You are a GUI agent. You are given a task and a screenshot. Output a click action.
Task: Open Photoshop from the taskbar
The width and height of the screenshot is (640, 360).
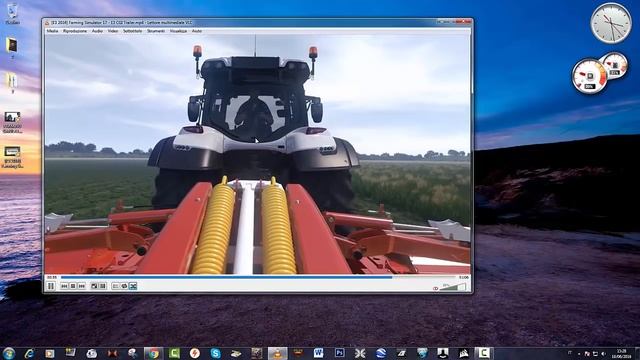click(x=340, y=353)
